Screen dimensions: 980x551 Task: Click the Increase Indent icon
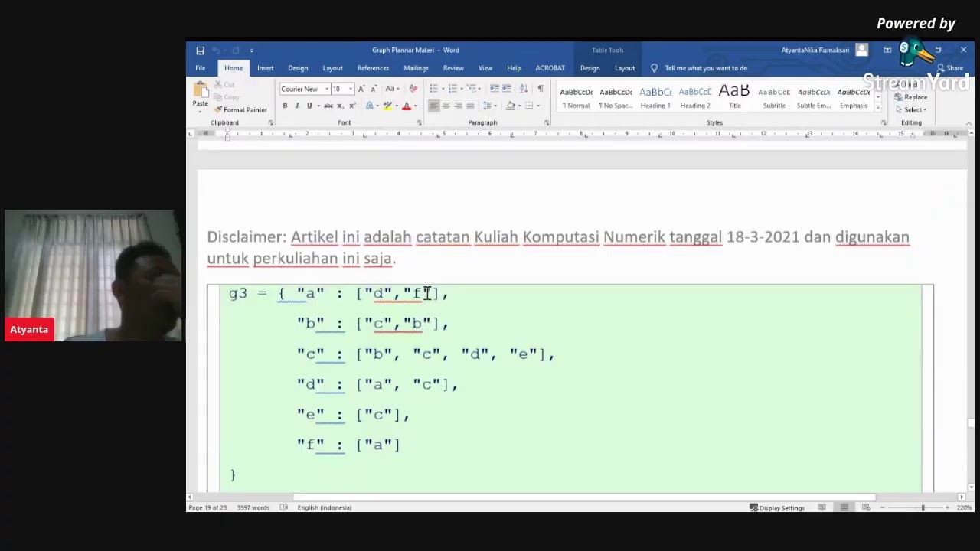tap(507, 89)
